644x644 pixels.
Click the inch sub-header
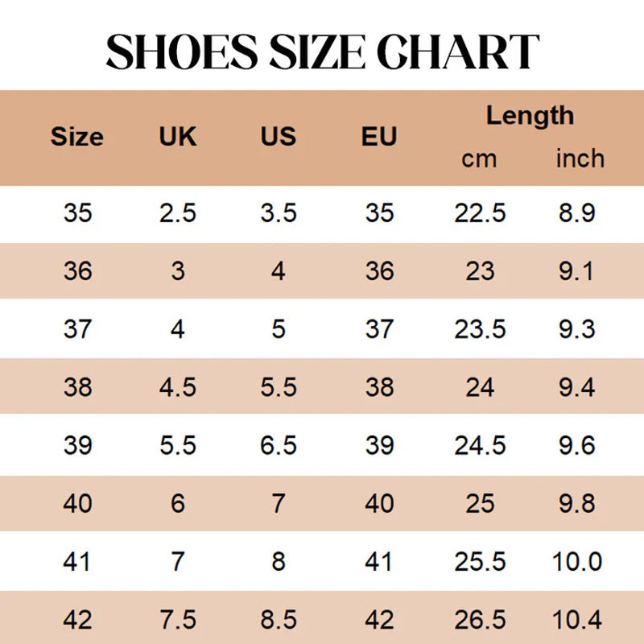580,159
